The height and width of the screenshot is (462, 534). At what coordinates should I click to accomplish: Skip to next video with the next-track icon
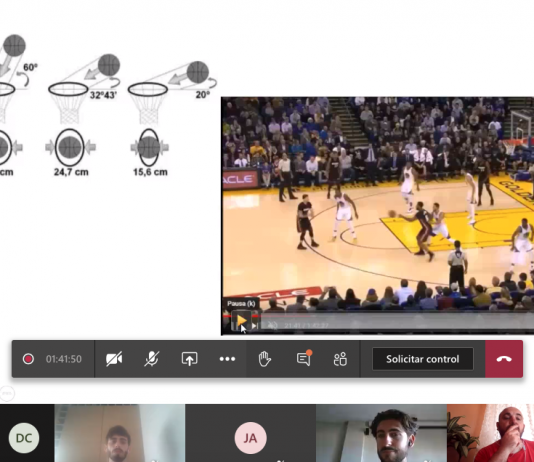click(x=254, y=326)
